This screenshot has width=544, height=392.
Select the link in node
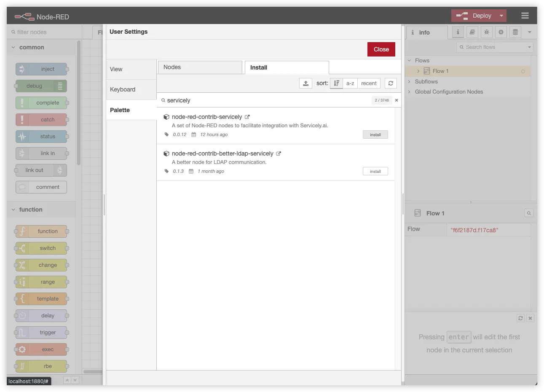[41, 153]
